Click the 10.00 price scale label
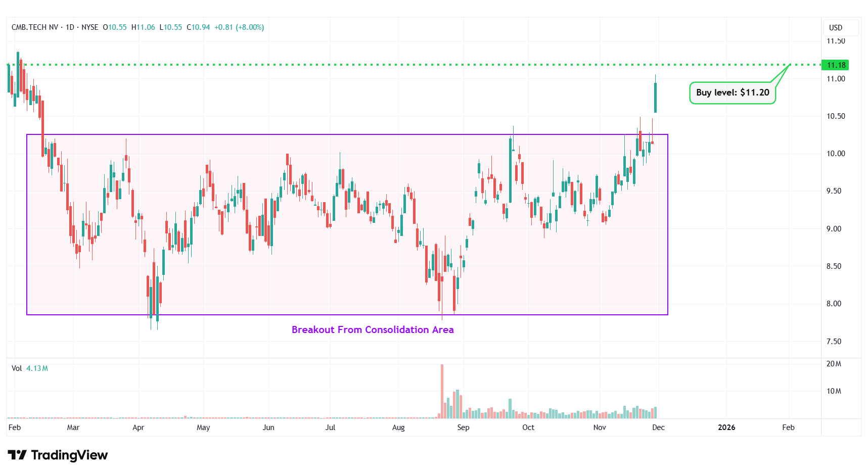The width and height of the screenshot is (868, 474). coord(836,154)
